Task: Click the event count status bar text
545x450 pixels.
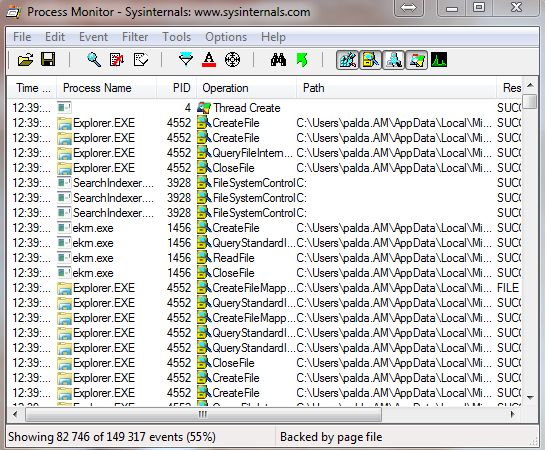Action: point(112,437)
